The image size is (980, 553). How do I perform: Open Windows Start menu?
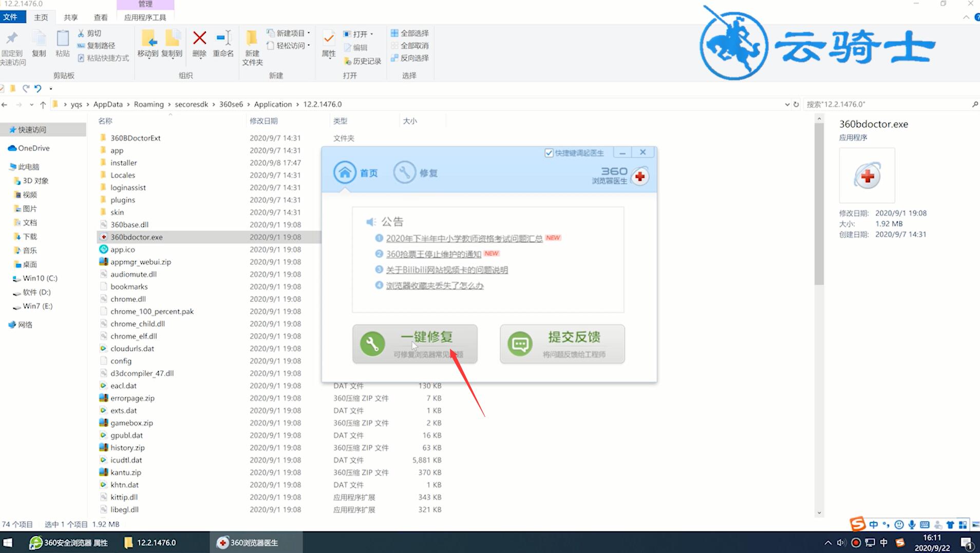[8, 543]
